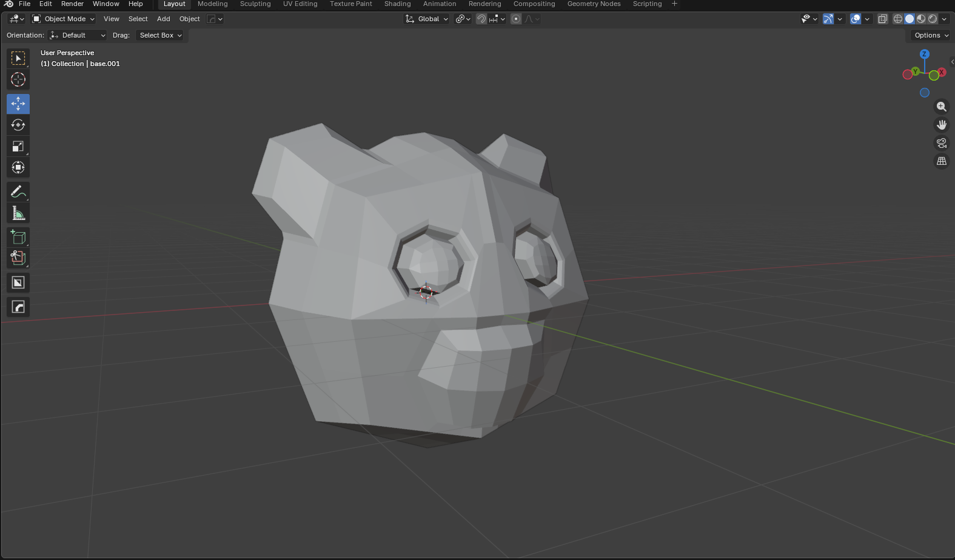
Task: Activate the combined Transform tool
Action: pyautogui.click(x=18, y=167)
